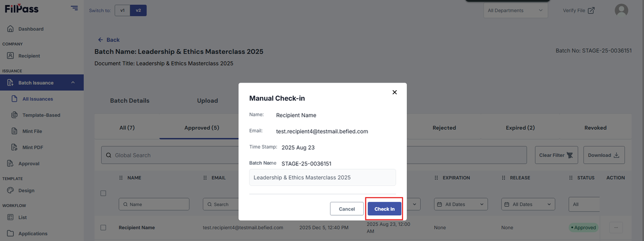The image size is (644, 241).
Task: Collapse the Batch Issuance menu chevron
Action: (x=73, y=83)
